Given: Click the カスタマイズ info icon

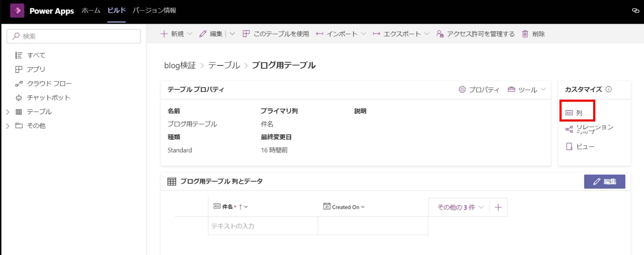Looking at the screenshot, I should pyautogui.click(x=609, y=89).
